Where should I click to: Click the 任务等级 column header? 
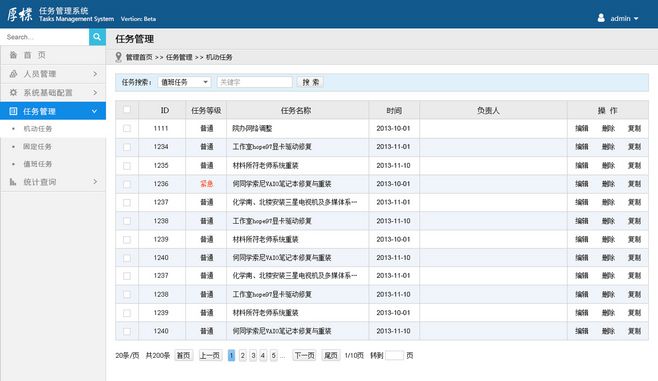tap(206, 110)
